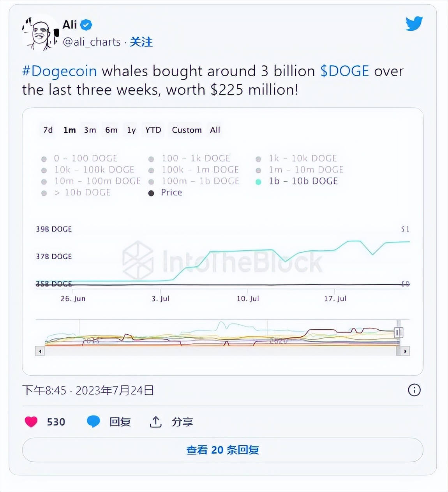Open replies via the blue reply bubble icon

coord(93,422)
